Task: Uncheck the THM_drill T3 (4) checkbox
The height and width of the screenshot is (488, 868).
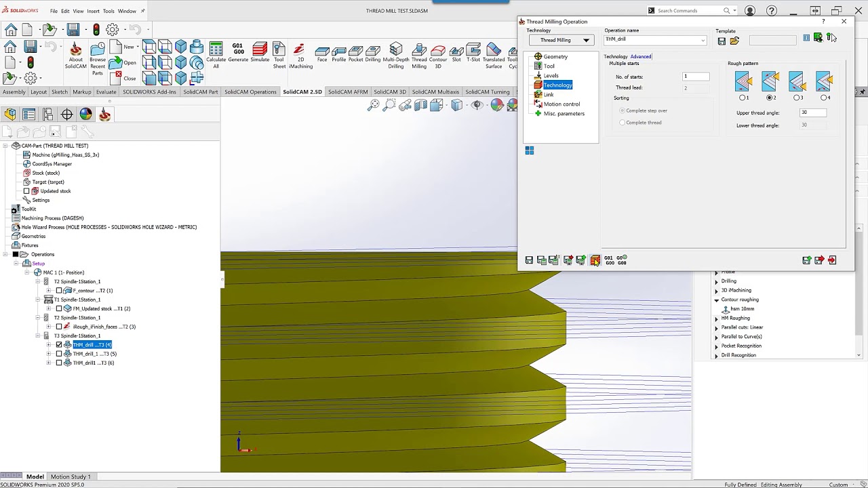Action: click(59, 345)
